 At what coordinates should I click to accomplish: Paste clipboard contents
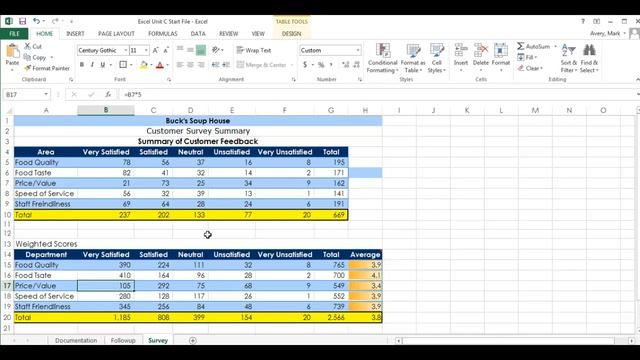click(12, 55)
